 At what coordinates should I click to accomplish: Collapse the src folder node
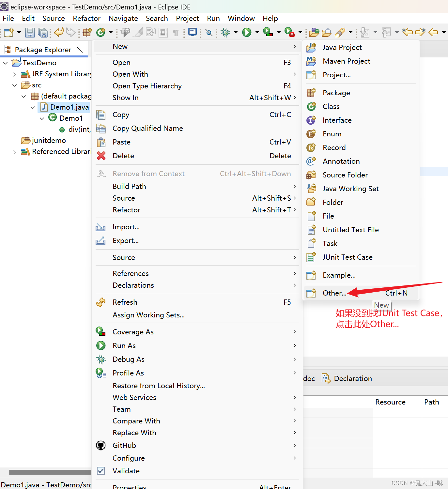pos(14,85)
